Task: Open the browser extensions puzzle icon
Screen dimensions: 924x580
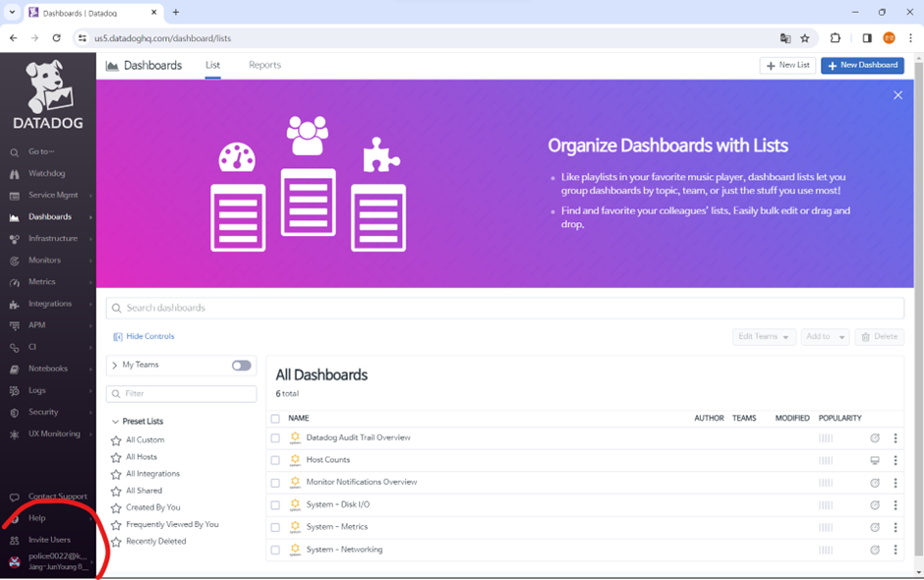Action: (835, 38)
